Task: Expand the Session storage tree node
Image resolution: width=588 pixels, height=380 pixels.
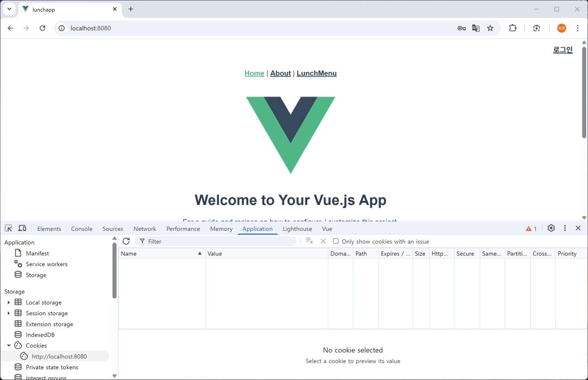Action: (9, 313)
